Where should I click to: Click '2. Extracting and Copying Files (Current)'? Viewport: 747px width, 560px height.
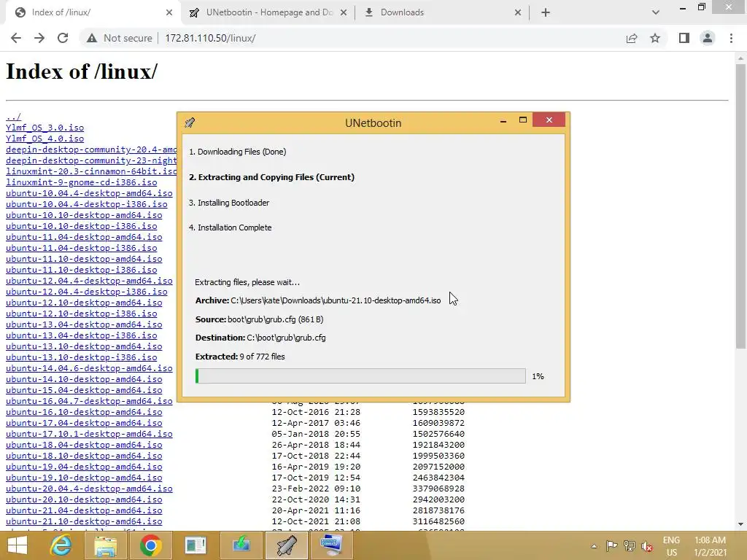(271, 177)
